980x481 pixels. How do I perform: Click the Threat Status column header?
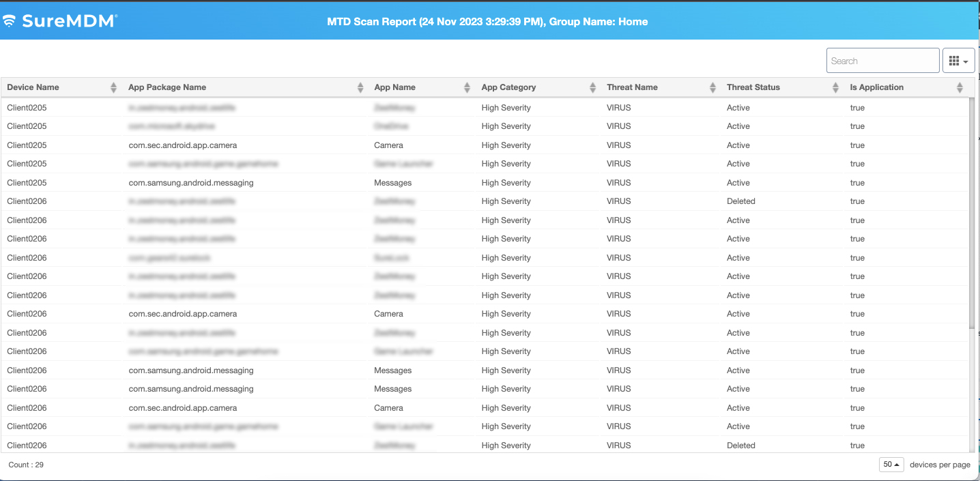click(753, 87)
